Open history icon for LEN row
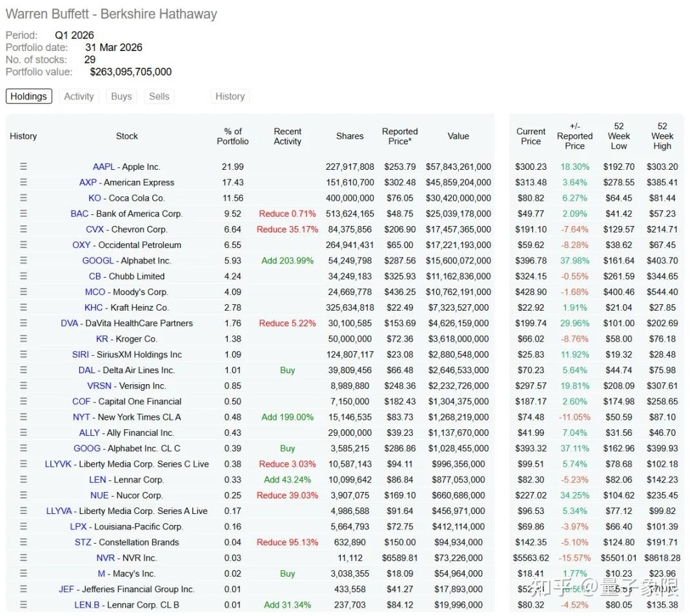 [24, 480]
